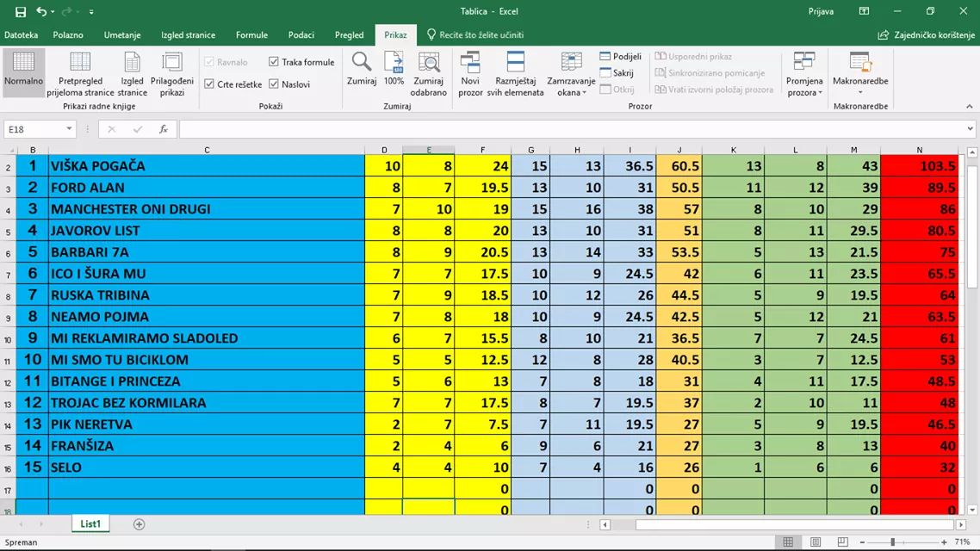Toggle the Naslovi checkbox
Image resolution: width=980 pixels, height=551 pixels.
coord(274,84)
